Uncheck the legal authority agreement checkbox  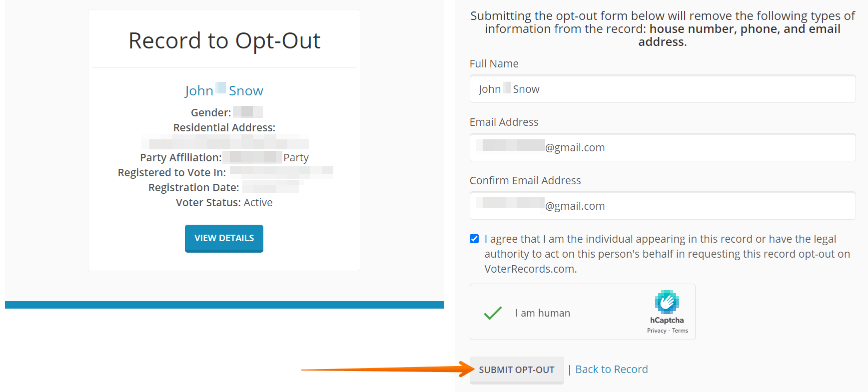point(474,239)
